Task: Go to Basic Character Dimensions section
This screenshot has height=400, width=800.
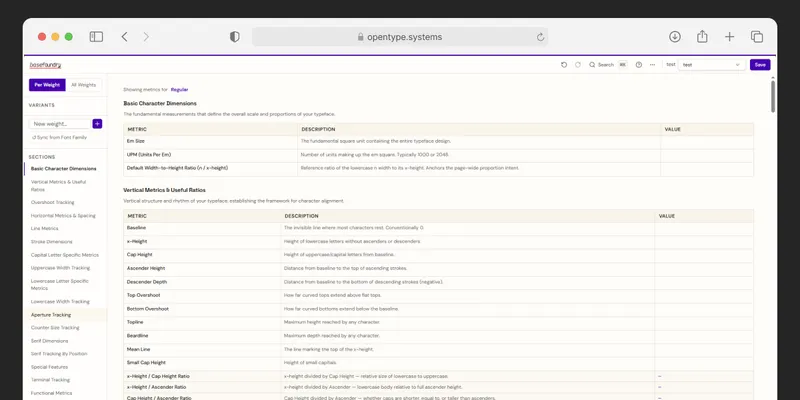Action: 64,168
